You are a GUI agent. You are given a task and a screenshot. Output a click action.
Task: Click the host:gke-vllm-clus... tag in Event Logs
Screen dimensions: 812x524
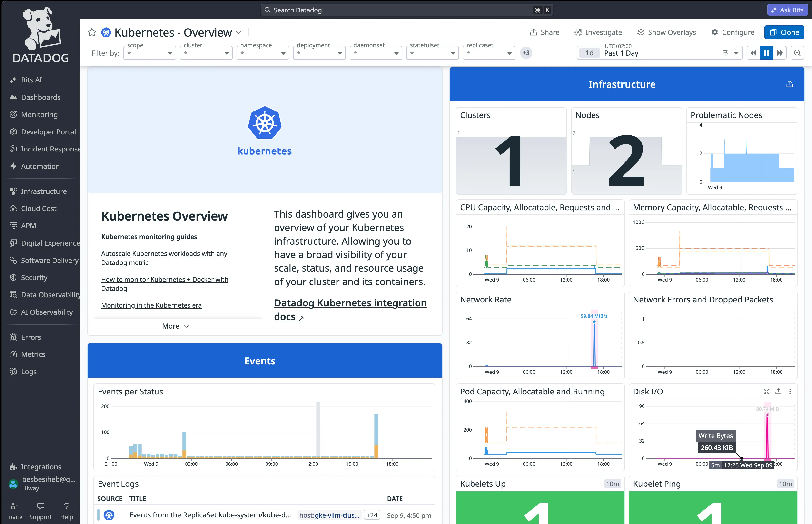[329, 515]
